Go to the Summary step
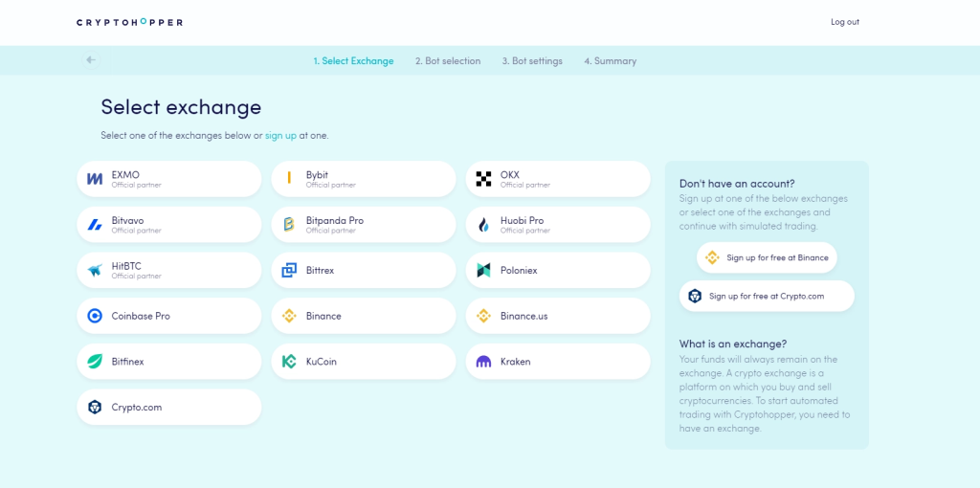980x488 pixels. coord(610,61)
